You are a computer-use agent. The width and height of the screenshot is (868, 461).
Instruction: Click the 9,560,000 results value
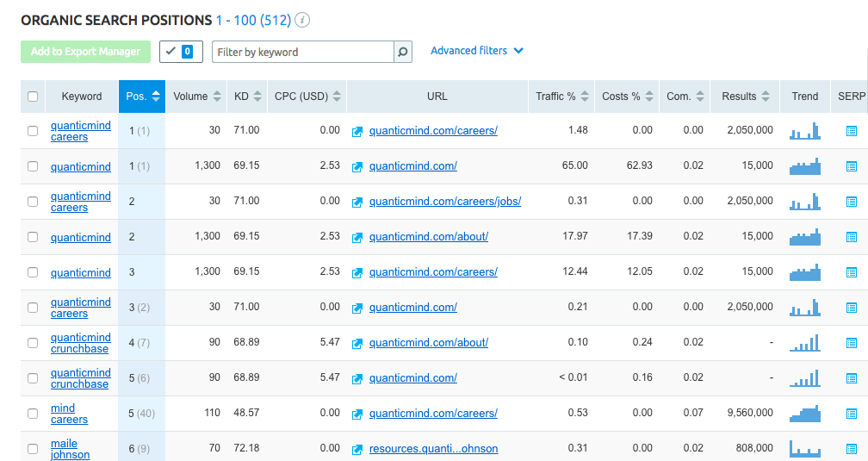point(750,413)
